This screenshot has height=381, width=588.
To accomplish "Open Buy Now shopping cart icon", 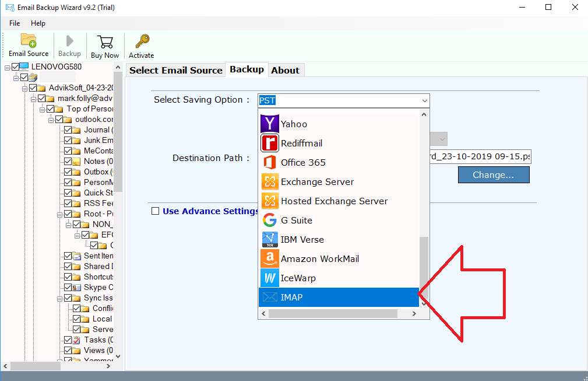I will [x=105, y=41].
